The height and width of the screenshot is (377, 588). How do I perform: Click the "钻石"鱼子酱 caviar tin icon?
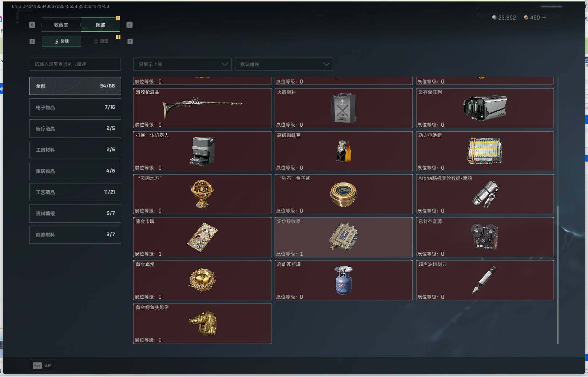coord(343,194)
